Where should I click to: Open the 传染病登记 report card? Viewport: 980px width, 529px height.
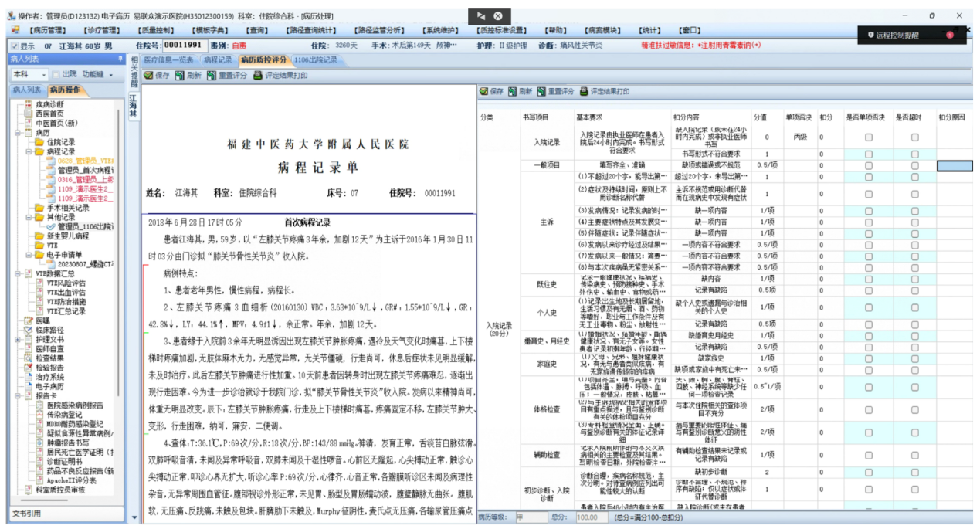tap(64, 414)
